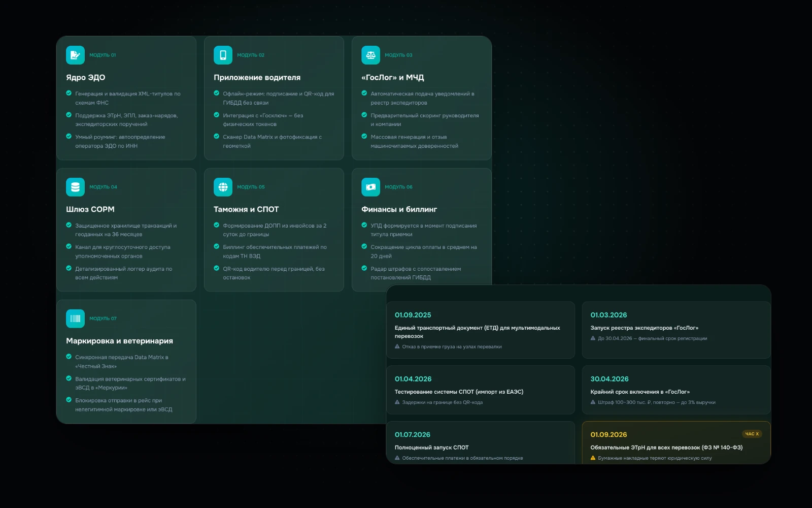Click the Модуль 05 globe icon
Viewport: 812px width, 508px height.
click(x=223, y=187)
